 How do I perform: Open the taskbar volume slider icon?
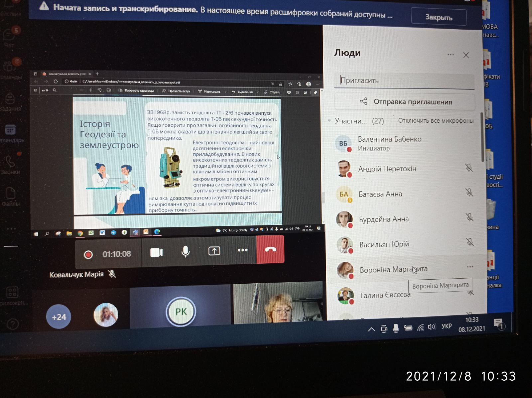tap(432, 327)
